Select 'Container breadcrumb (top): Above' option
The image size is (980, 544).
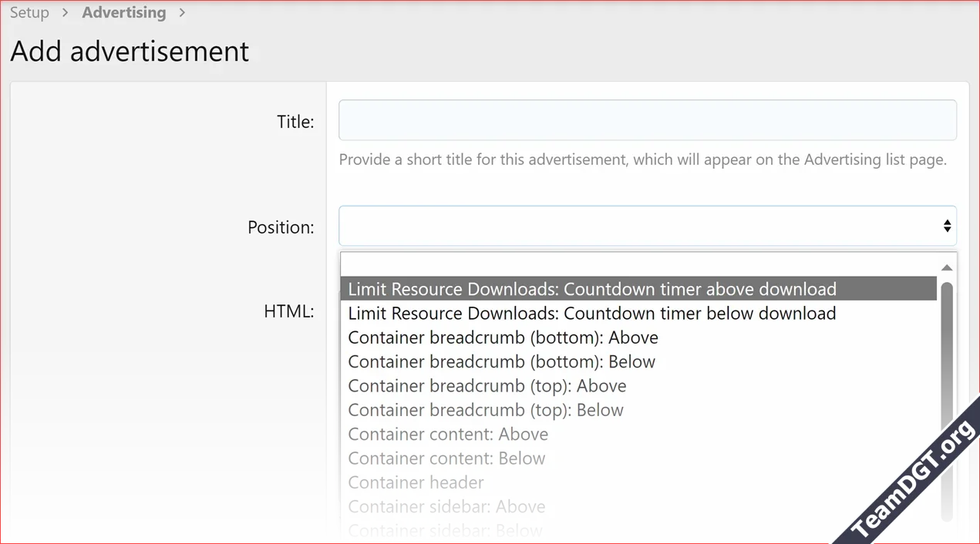pyautogui.click(x=487, y=385)
